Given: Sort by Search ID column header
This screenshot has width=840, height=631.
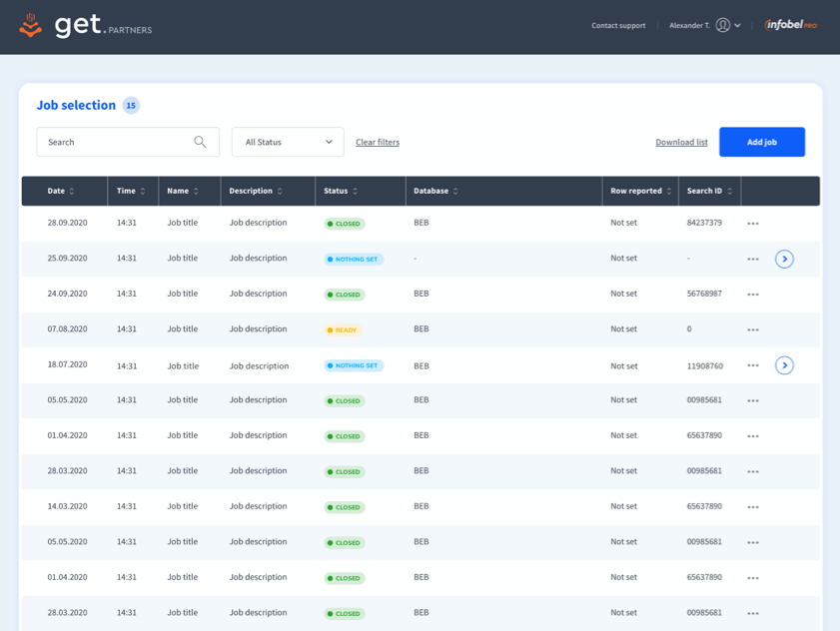Looking at the screenshot, I should click(709, 191).
